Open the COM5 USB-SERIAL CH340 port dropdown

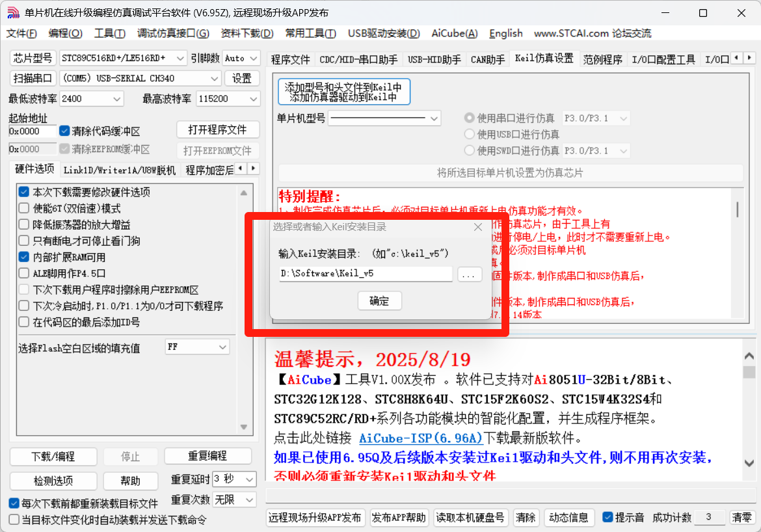pos(140,78)
